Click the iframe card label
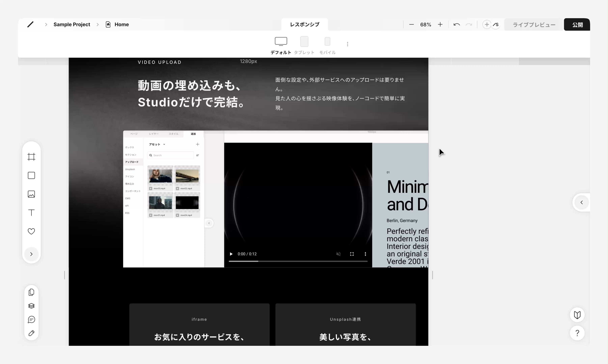The height and width of the screenshot is (364, 608). [199, 319]
